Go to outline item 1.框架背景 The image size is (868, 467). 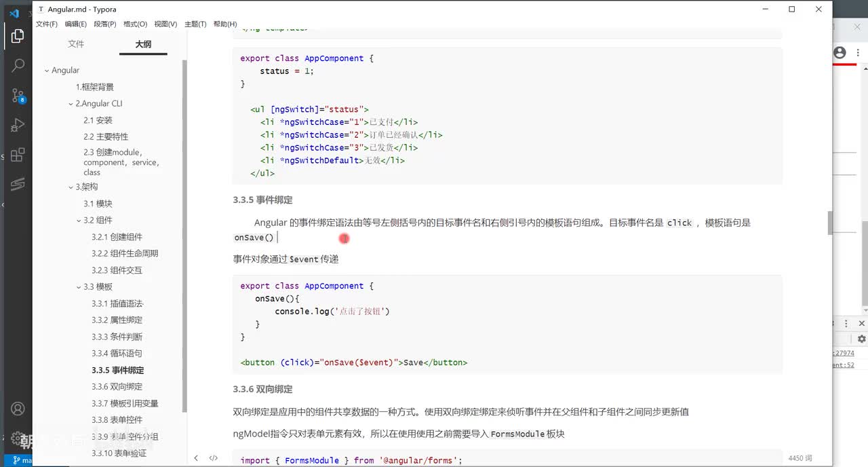pos(95,87)
